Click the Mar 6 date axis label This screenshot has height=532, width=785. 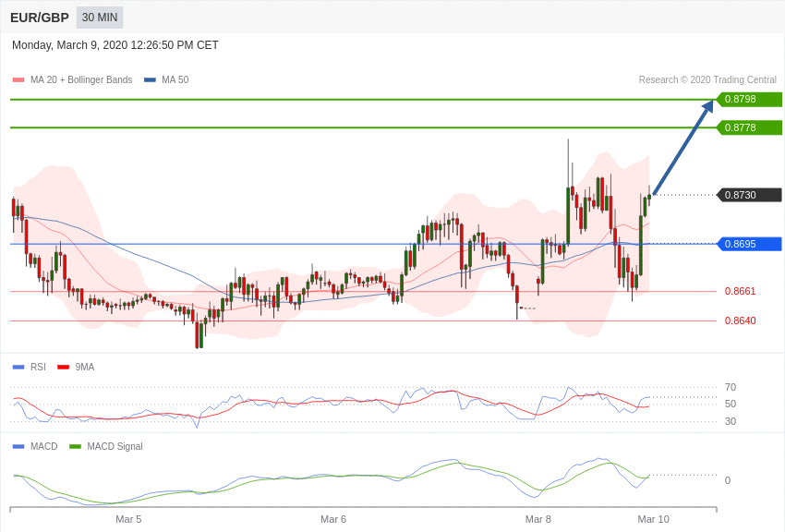point(333,519)
